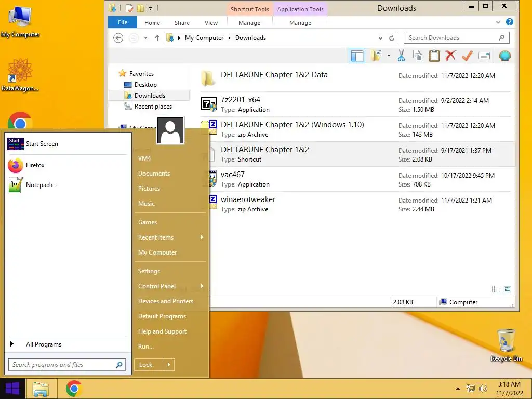Open the Lock options arrow
This screenshot has width=532, height=399.
169,365
